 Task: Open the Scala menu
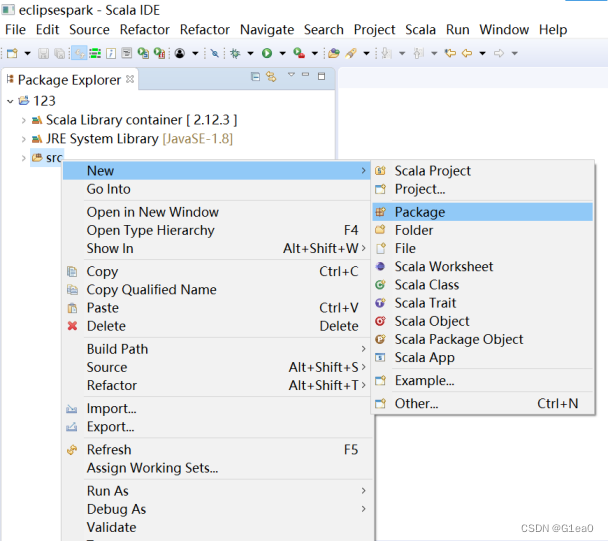[x=420, y=30]
